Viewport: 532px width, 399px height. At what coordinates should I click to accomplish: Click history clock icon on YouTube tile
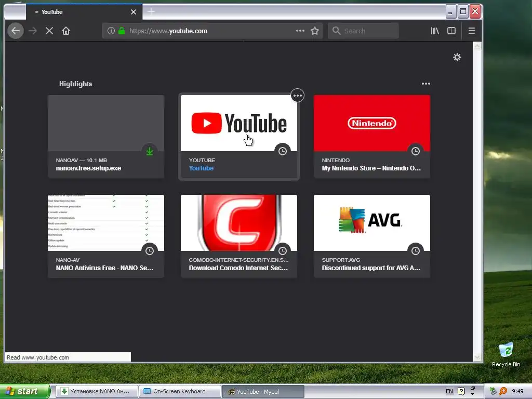click(282, 151)
